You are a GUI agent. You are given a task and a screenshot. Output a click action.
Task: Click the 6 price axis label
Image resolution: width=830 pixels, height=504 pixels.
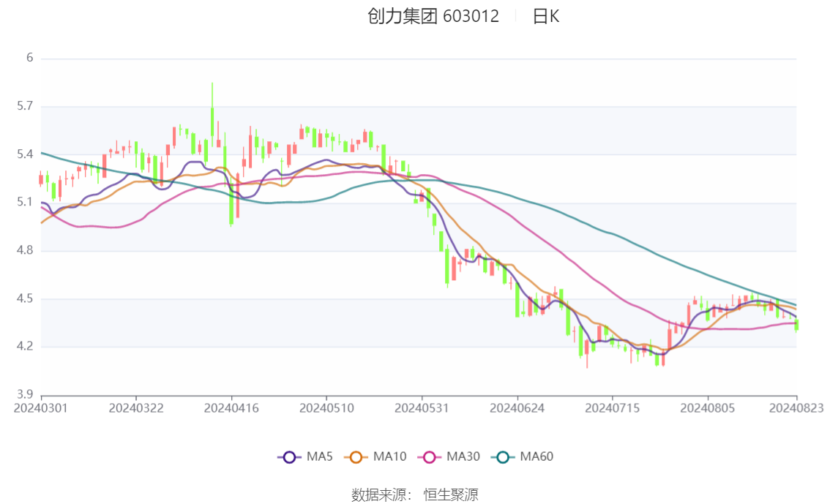[29, 58]
